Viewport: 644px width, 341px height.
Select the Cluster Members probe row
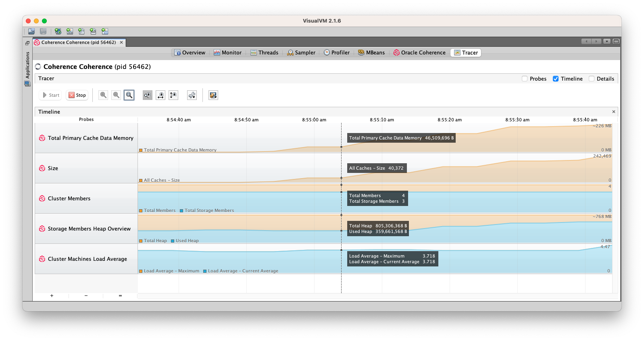86,198
